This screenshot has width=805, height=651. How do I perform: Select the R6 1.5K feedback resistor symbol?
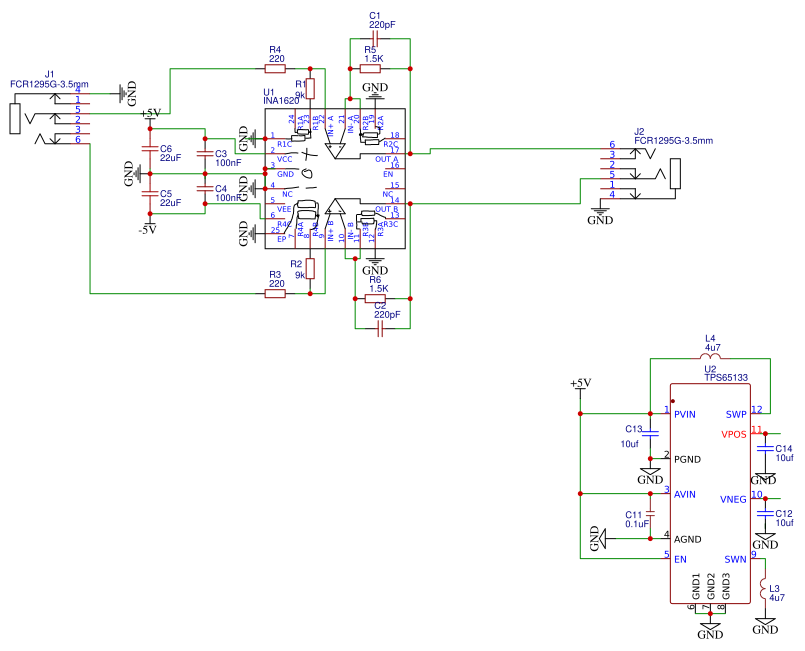point(375,298)
